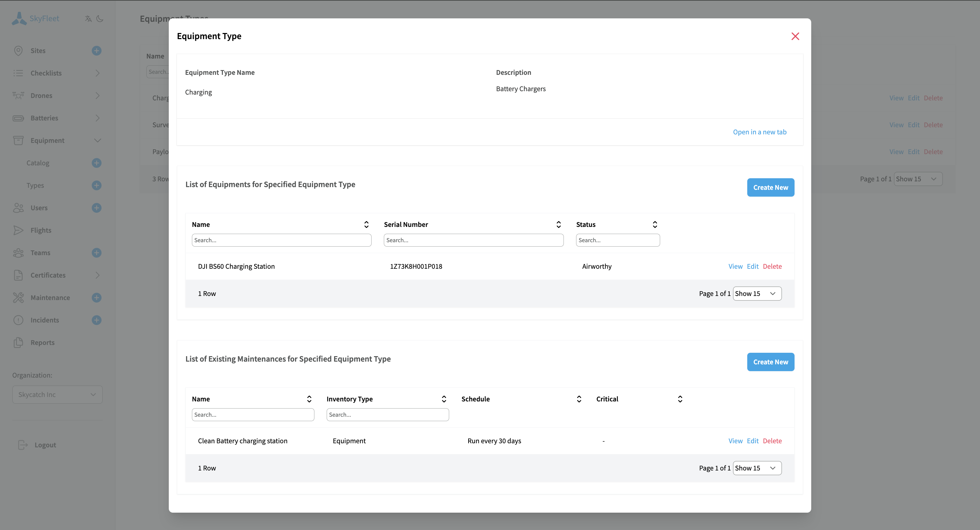This screenshot has width=980, height=530.
Task: Create New equipment for this type
Action: (771, 187)
